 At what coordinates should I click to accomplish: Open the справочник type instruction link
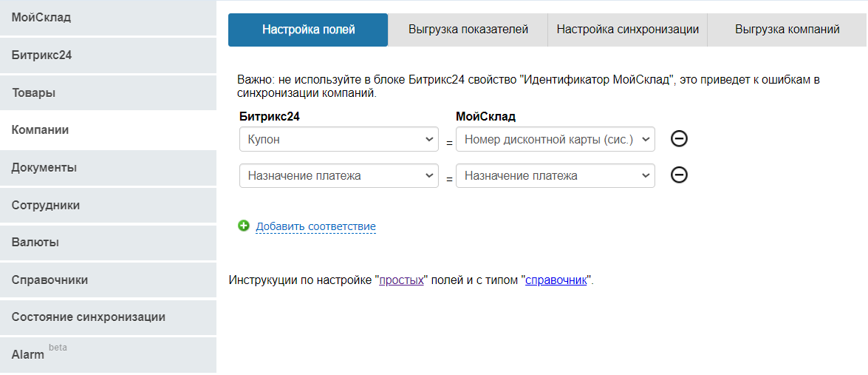[556, 280]
